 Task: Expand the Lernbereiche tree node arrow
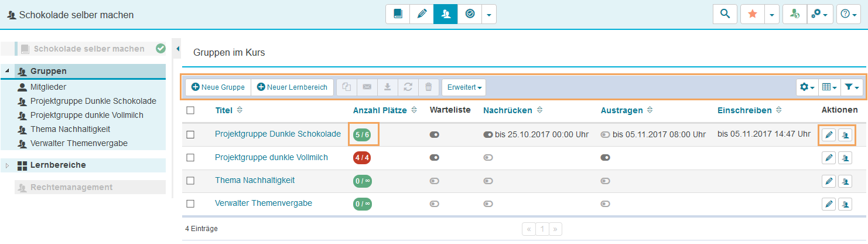(8, 165)
